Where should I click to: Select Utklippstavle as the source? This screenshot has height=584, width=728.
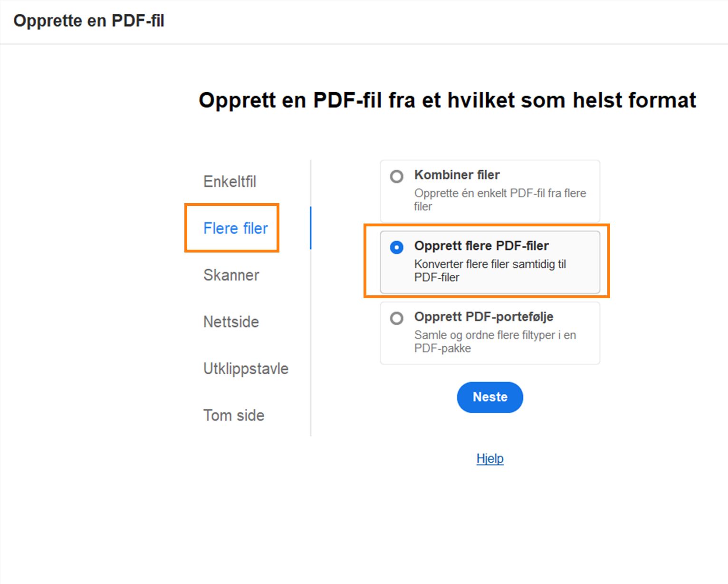click(245, 368)
